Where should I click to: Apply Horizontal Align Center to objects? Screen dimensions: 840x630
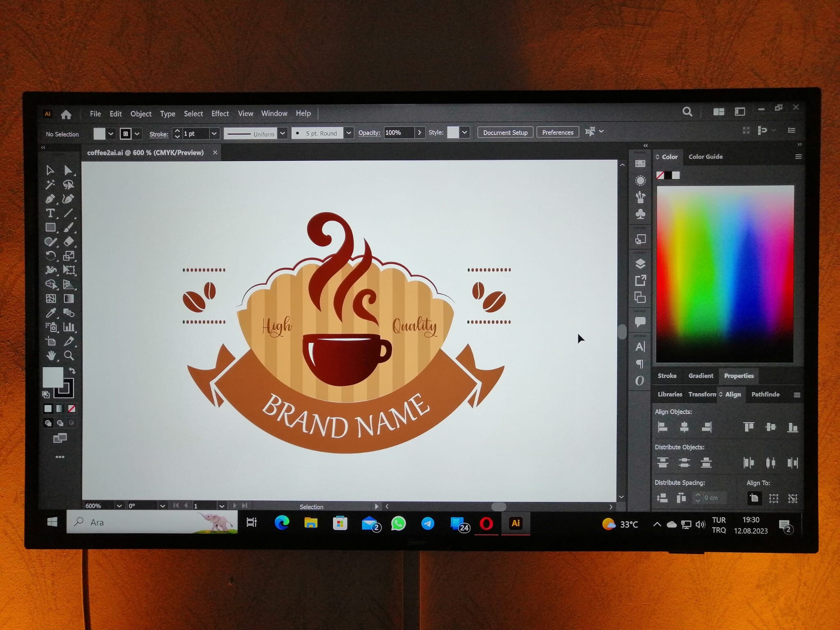click(x=684, y=427)
